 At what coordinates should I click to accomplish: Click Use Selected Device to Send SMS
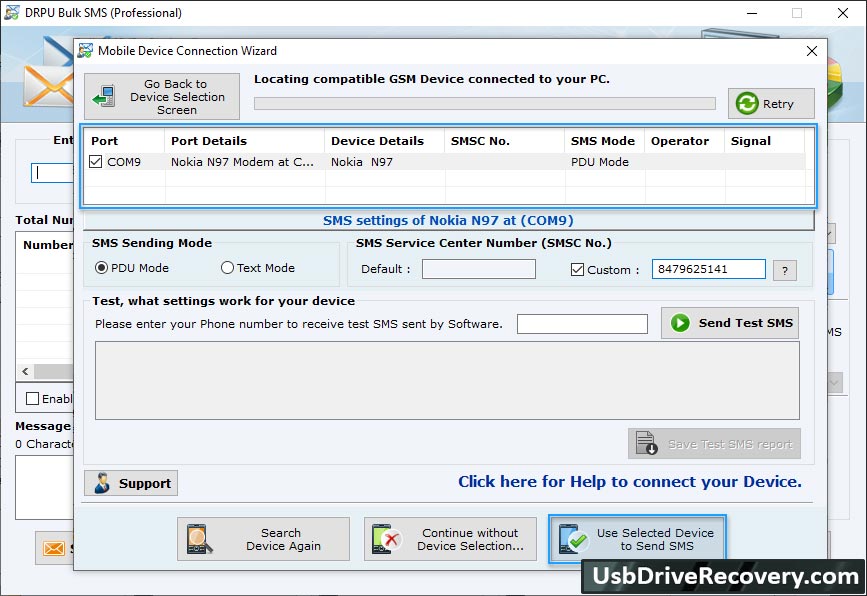(637, 539)
